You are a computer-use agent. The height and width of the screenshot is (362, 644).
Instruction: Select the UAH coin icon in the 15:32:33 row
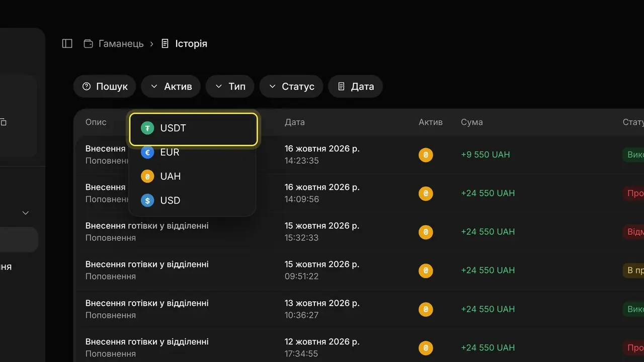426,232
